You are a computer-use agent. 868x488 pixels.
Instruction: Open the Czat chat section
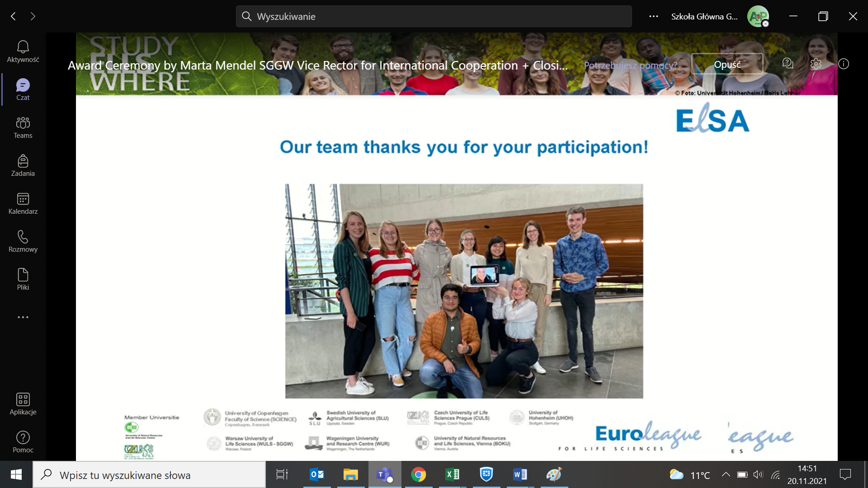[x=23, y=89]
